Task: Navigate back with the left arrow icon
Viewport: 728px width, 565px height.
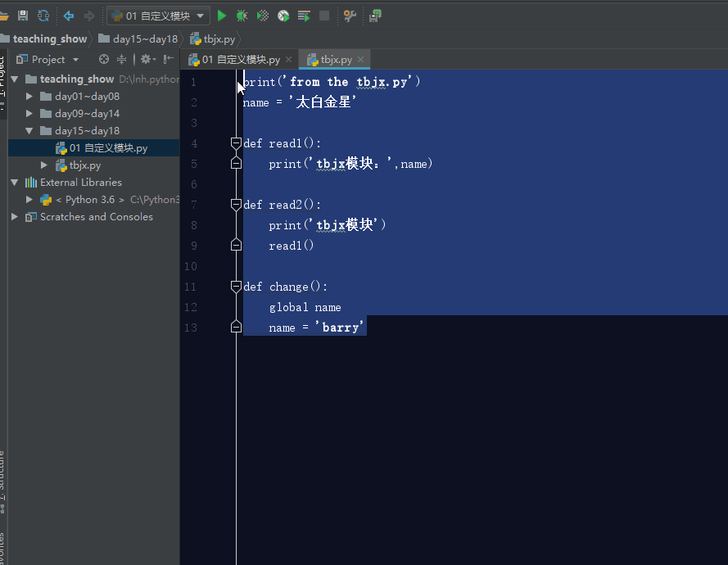Action: click(x=69, y=16)
